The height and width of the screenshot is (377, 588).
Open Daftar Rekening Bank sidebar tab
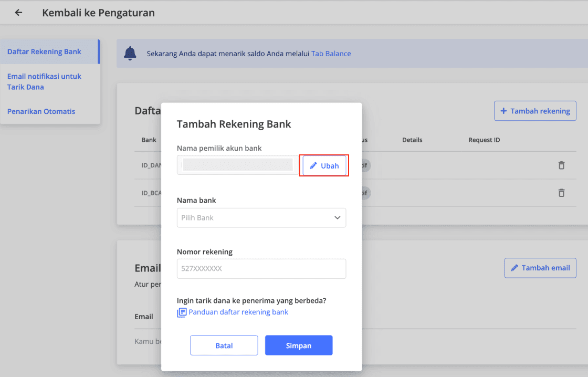(x=45, y=51)
